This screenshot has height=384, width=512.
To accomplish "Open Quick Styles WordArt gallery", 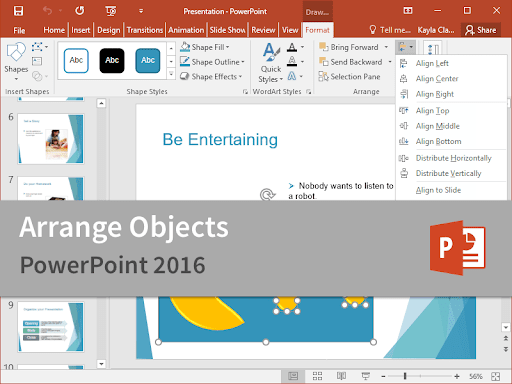I will click(x=271, y=63).
